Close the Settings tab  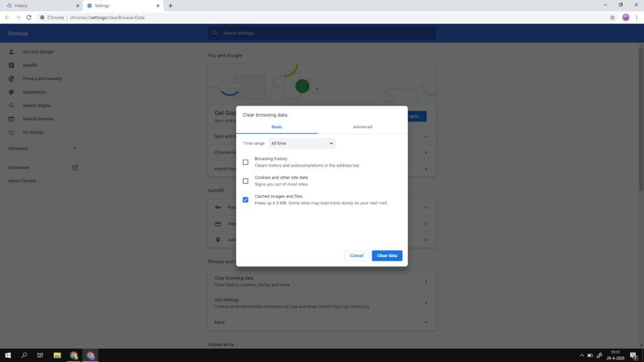pos(158,6)
